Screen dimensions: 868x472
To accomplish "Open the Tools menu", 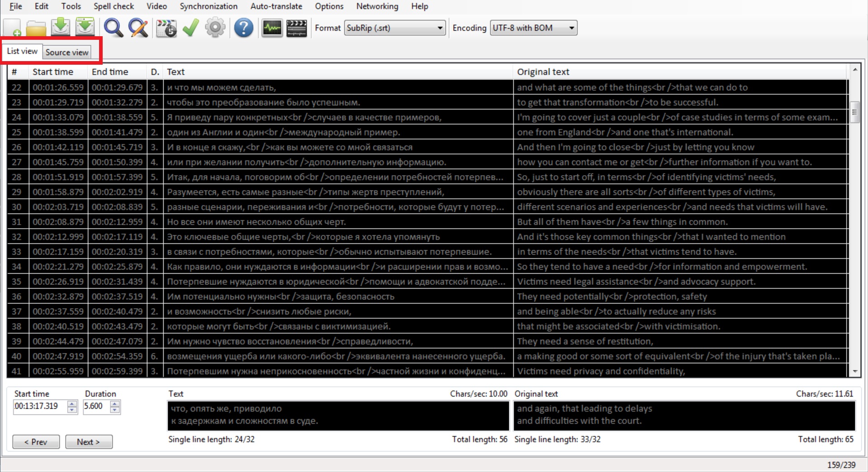I will click(x=71, y=6).
